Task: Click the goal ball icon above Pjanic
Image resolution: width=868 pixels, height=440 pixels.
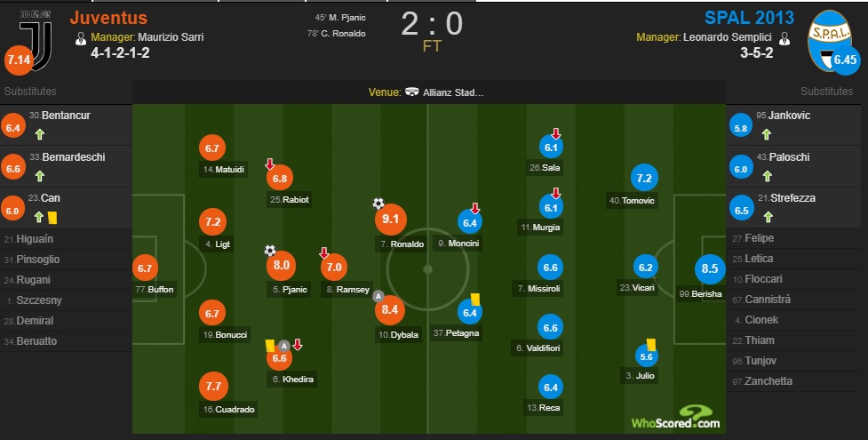Action: (269, 251)
